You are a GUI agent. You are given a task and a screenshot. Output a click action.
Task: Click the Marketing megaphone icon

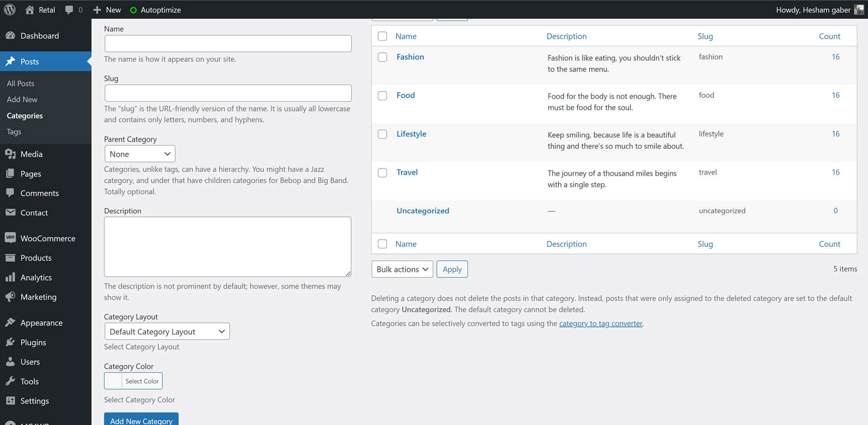(10, 297)
